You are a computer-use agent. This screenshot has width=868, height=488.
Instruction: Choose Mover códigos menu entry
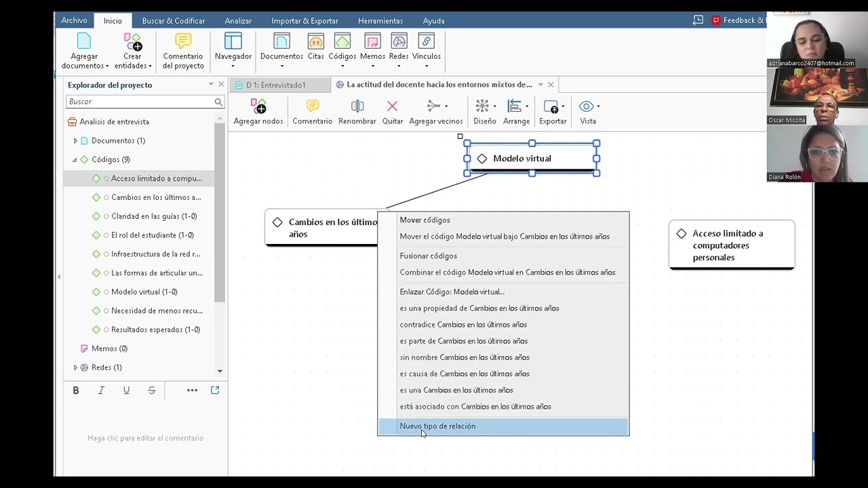(425, 220)
